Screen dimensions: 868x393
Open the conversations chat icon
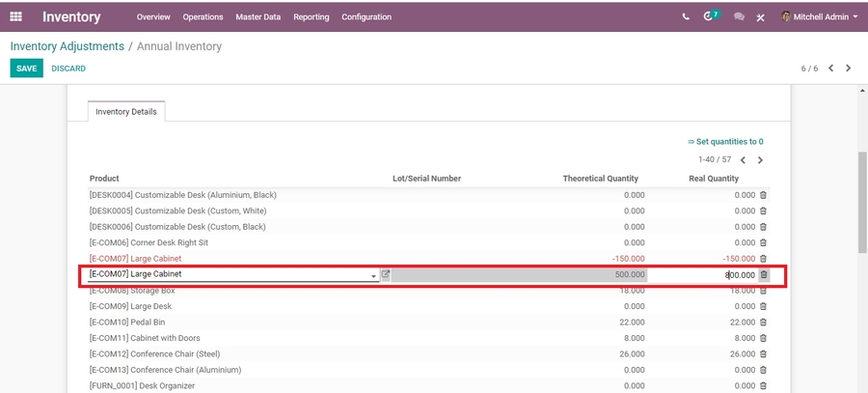pos(739,16)
